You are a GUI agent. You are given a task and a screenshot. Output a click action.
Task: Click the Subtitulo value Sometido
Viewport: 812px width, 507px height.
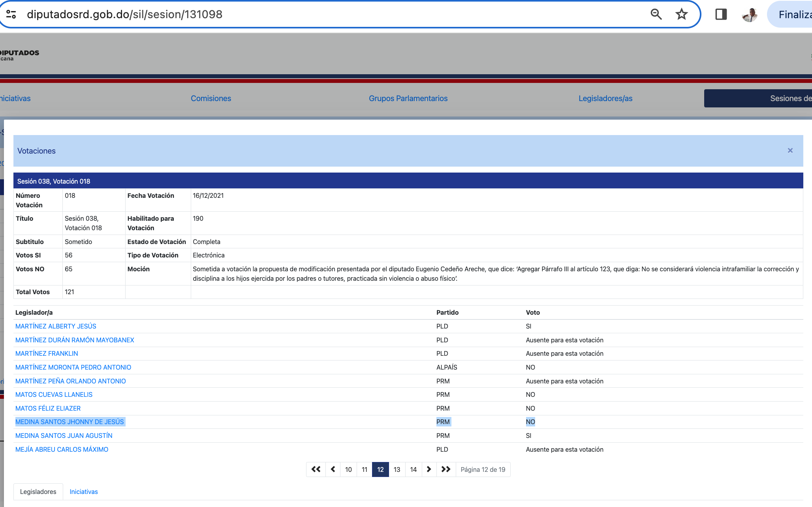[78, 242]
